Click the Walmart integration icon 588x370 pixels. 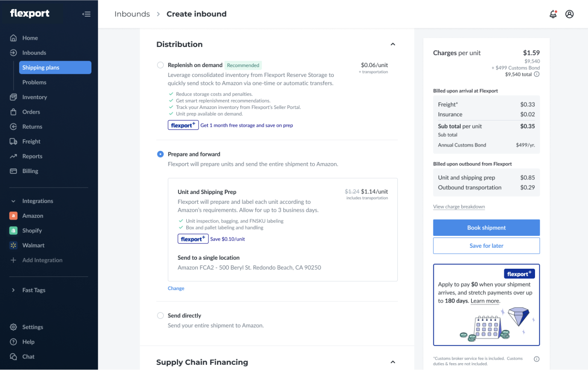[x=13, y=245]
